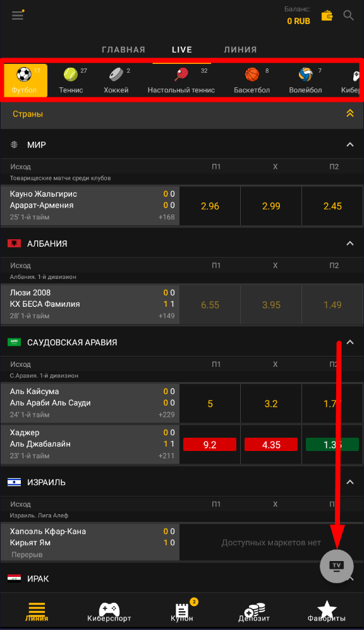Collapse the АЛБАНИЯ group chevron
Screen dimensions: 364x630
click(x=350, y=244)
